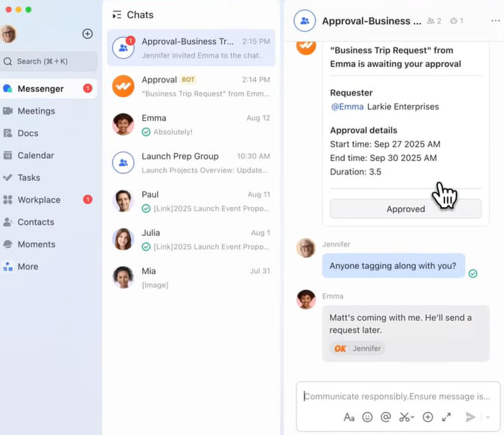
Task: Click the Approved button
Action: coord(406,209)
